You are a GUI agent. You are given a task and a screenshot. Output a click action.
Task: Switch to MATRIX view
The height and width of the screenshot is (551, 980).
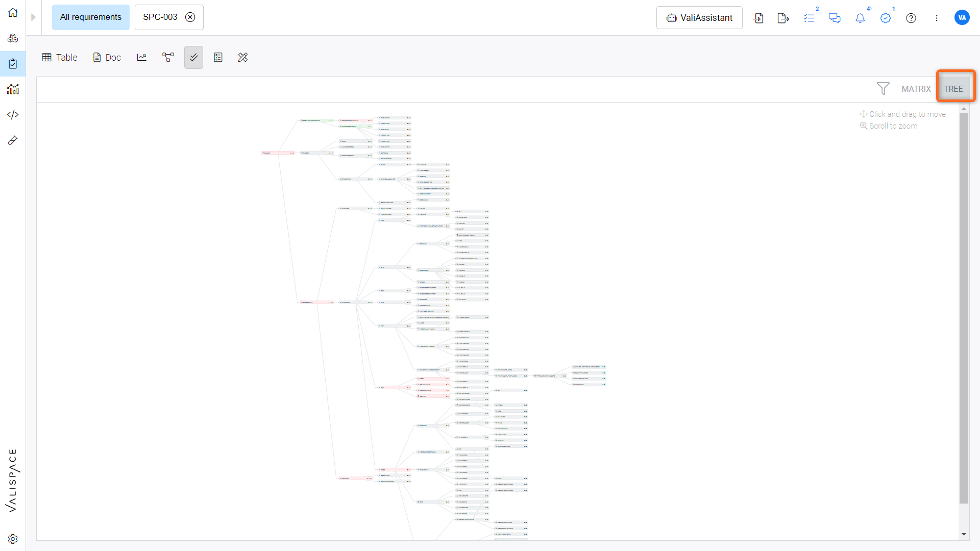[x=916, y=89]
